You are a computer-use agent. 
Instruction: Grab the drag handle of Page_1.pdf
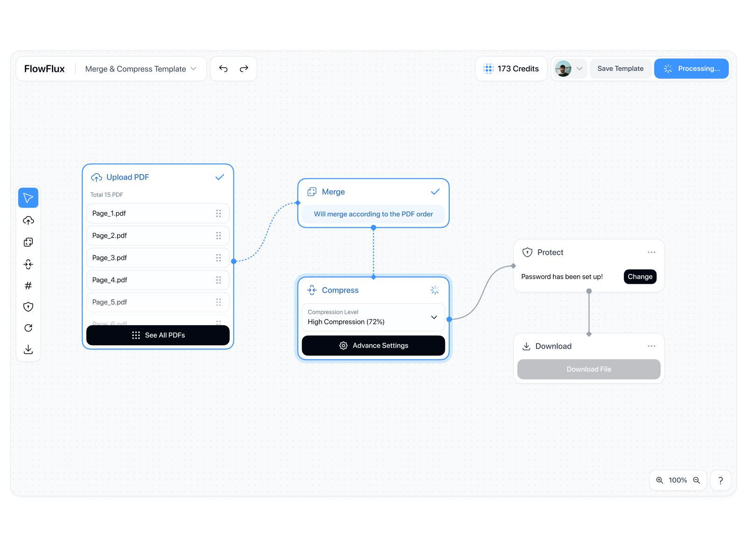click(218, 213)
